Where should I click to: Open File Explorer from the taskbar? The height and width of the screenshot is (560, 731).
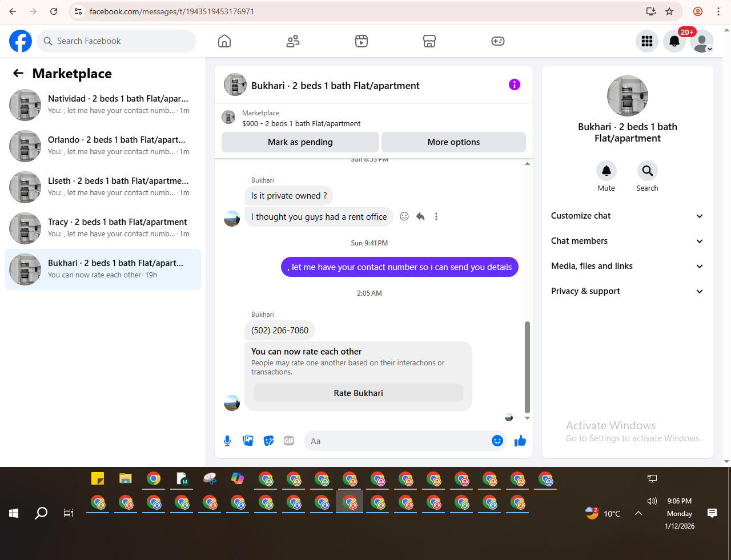126,478
